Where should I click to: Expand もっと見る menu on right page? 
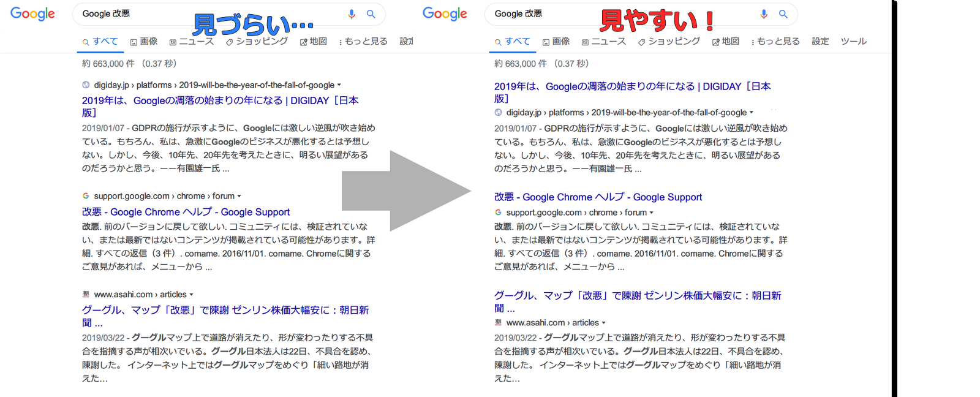tap(775, 42)
